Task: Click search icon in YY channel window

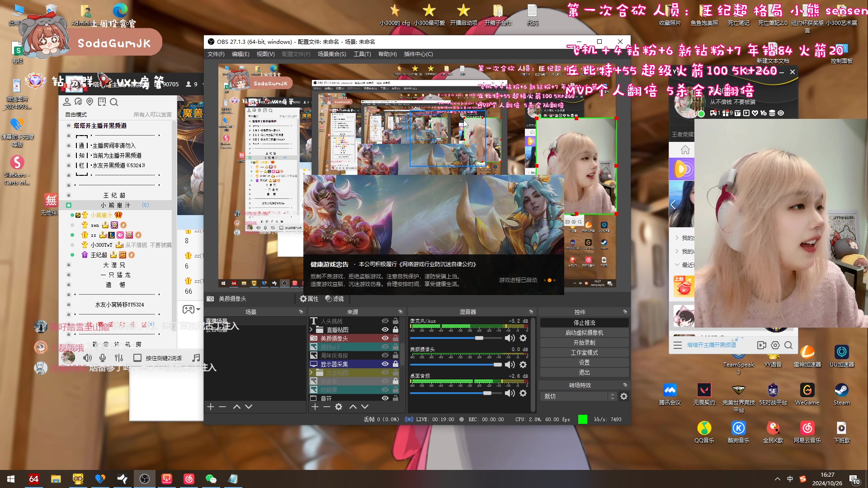Action: (114, 102)
